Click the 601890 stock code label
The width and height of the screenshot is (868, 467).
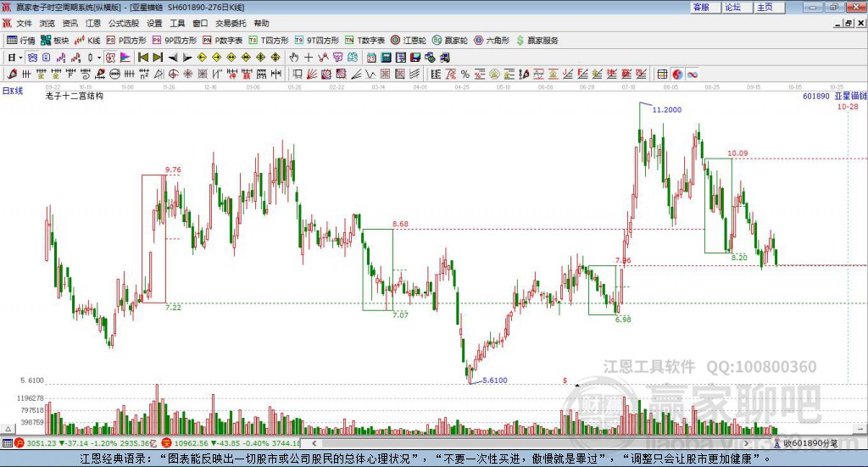(x=816, y=97)
